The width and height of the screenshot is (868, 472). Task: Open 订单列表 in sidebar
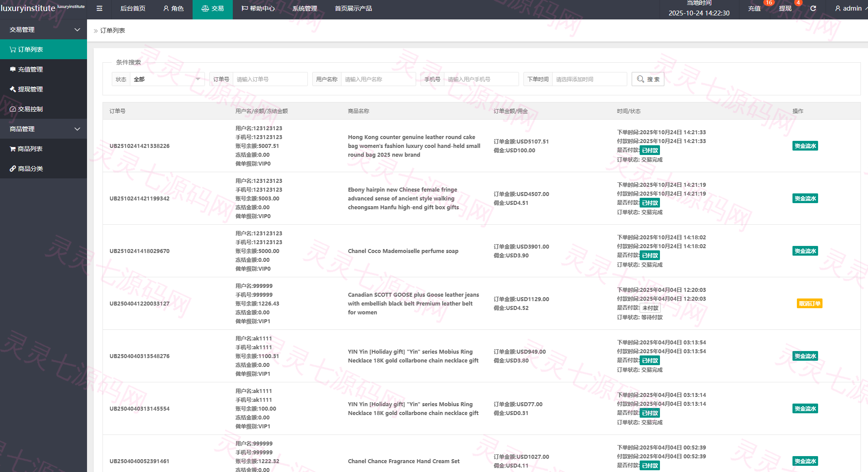coord(43,49)
